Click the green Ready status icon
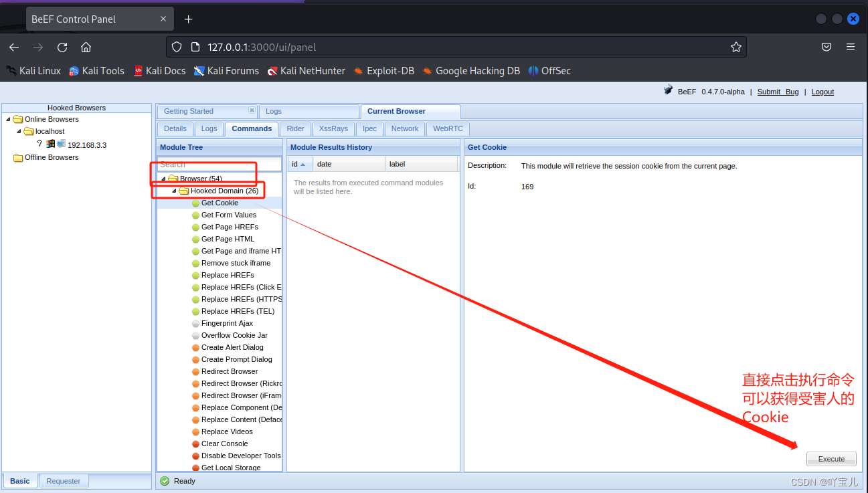Image resolution: width=868 pixels, height=493 pixels. [x=164, y=480]
